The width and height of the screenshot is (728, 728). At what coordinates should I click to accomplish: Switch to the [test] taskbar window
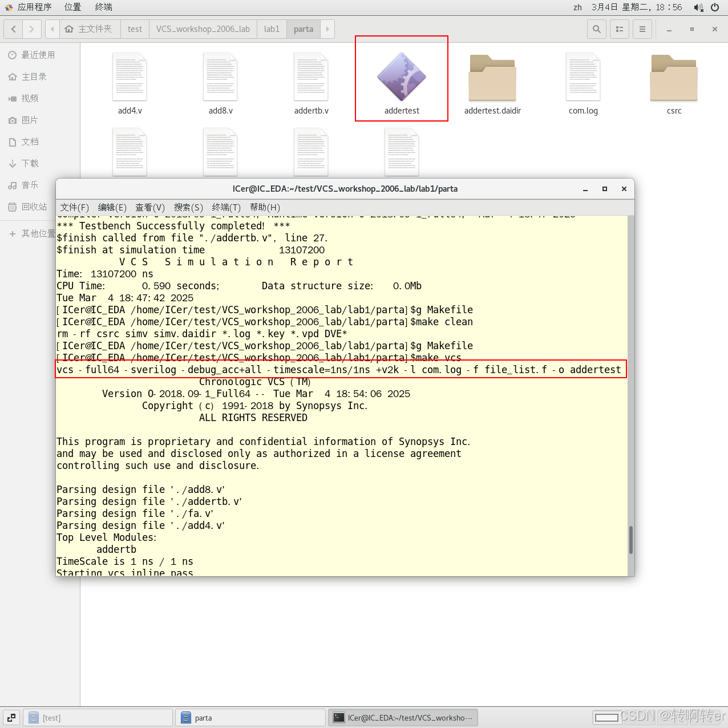click(x=97, y=717)
